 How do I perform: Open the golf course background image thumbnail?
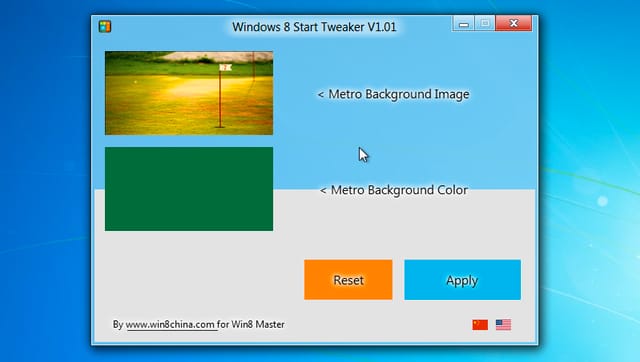[x=189, y=93]
